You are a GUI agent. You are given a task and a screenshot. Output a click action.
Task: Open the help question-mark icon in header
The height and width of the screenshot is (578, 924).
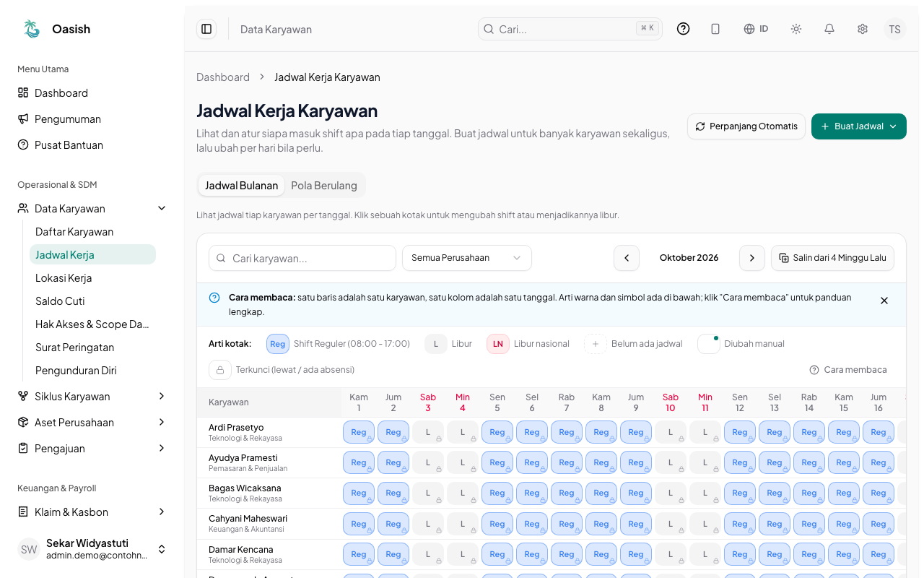tap(683, 29)
